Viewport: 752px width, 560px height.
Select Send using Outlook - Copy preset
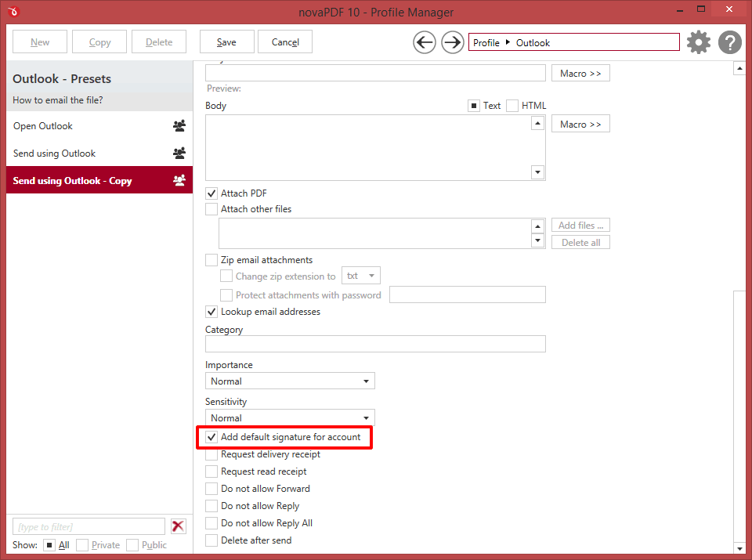99,180
